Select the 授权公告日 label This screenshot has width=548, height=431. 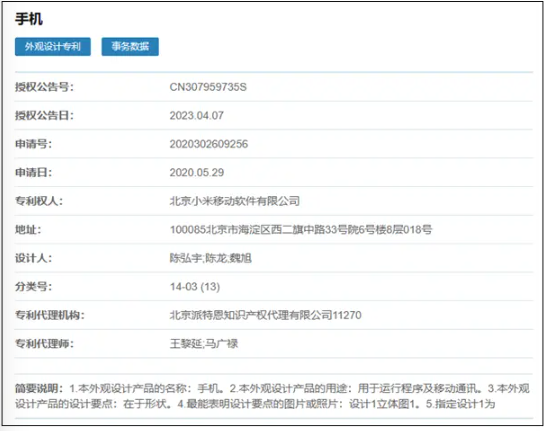[44, 116]
